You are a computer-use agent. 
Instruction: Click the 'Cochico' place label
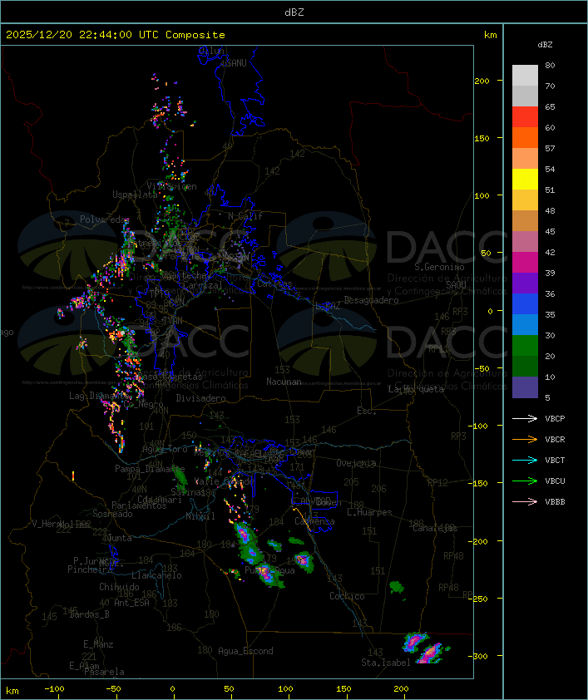(x=347, y=596)
